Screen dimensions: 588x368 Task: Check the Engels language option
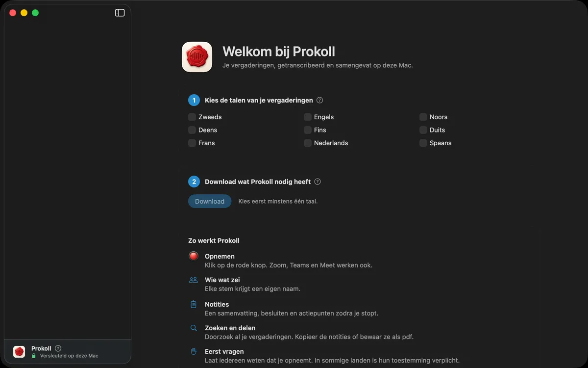[x=308, y=117]
